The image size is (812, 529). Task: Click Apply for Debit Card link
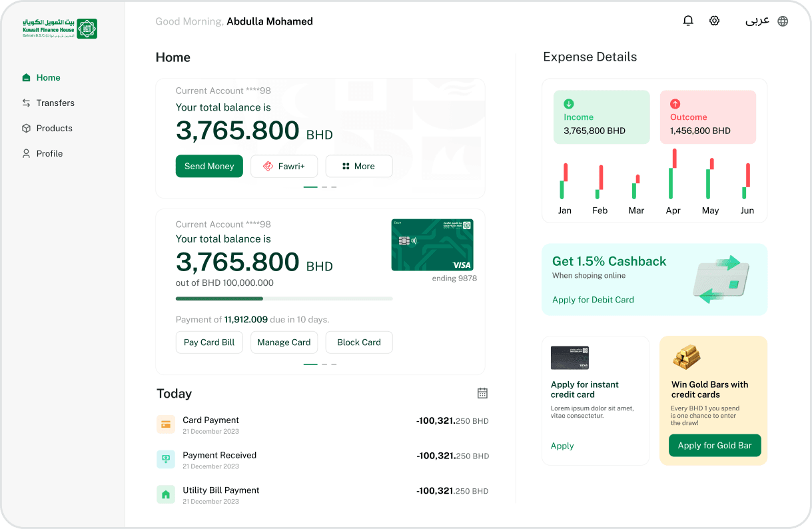tap(593, 300)
